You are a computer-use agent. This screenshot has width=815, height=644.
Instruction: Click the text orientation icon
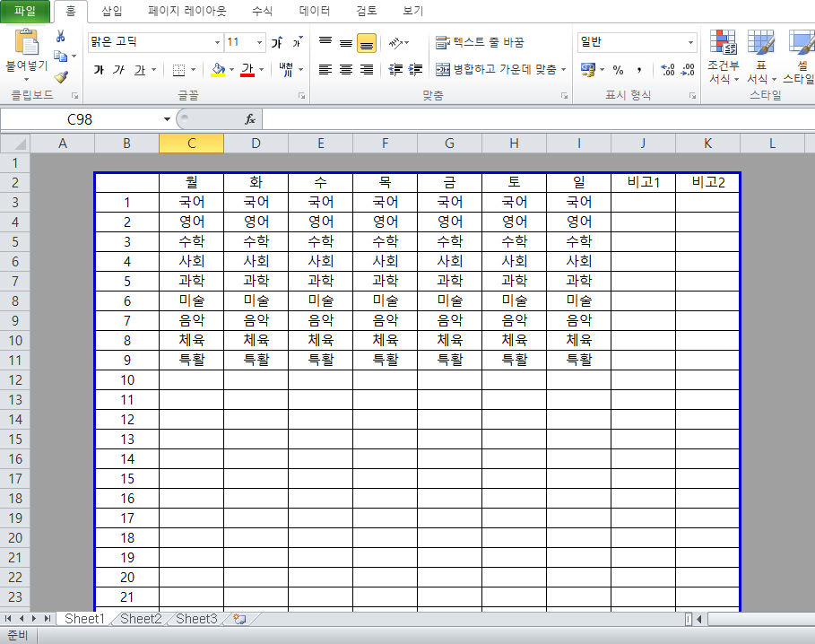[x=396, y=43]
